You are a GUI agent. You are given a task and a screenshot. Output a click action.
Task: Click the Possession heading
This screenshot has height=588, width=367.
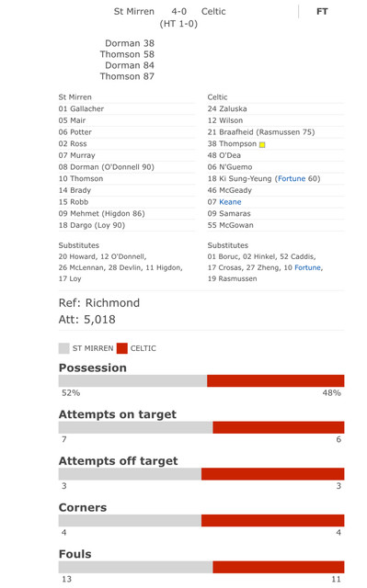point(93,367)
